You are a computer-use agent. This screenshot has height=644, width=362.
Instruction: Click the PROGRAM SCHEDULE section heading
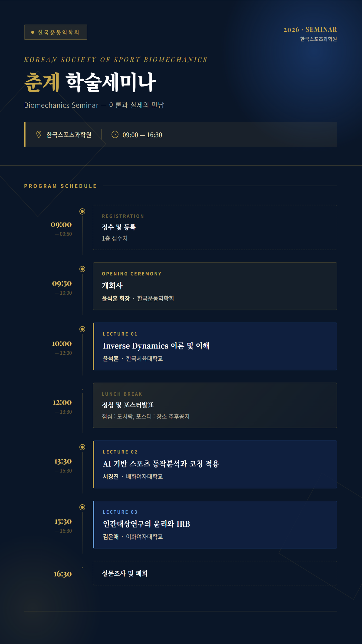60,186
